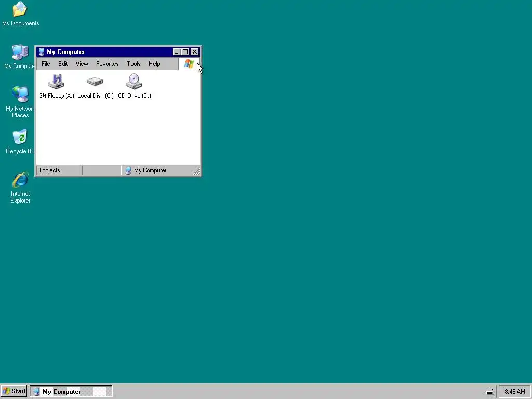Select the My Network Places desktop icon
The width and height of the screenshot is (532, 399).
pos(20,94)
